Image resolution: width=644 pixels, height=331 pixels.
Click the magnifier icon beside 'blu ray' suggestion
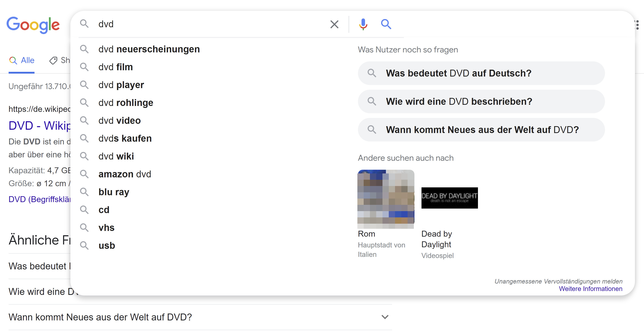pos(84,192)
